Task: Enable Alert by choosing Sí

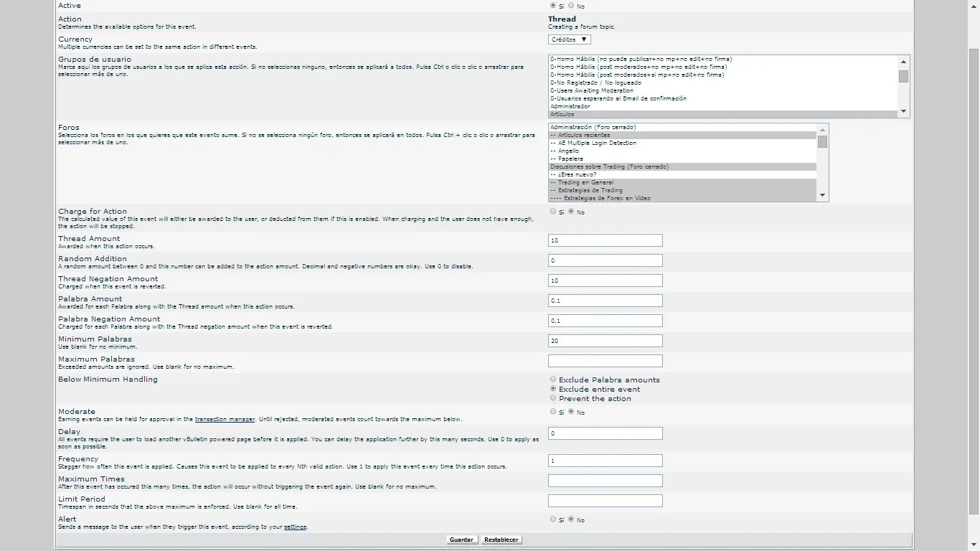Action: (x=552, y=519)
